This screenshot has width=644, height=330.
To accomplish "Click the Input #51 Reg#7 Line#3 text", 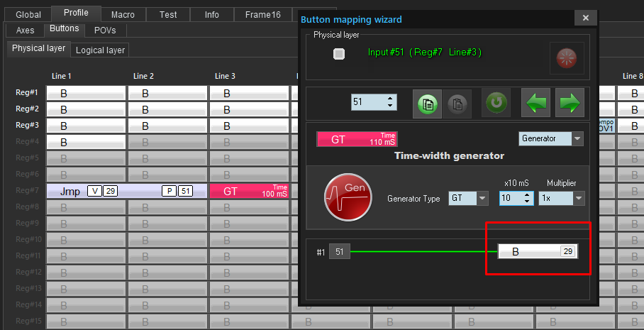I will [x=425, y=53].
